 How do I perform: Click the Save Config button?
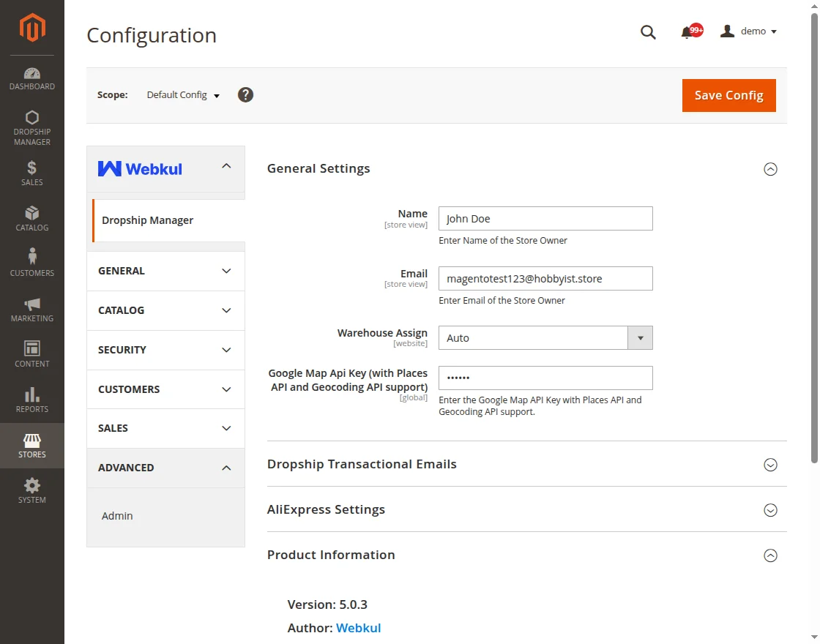pos(728,95)
